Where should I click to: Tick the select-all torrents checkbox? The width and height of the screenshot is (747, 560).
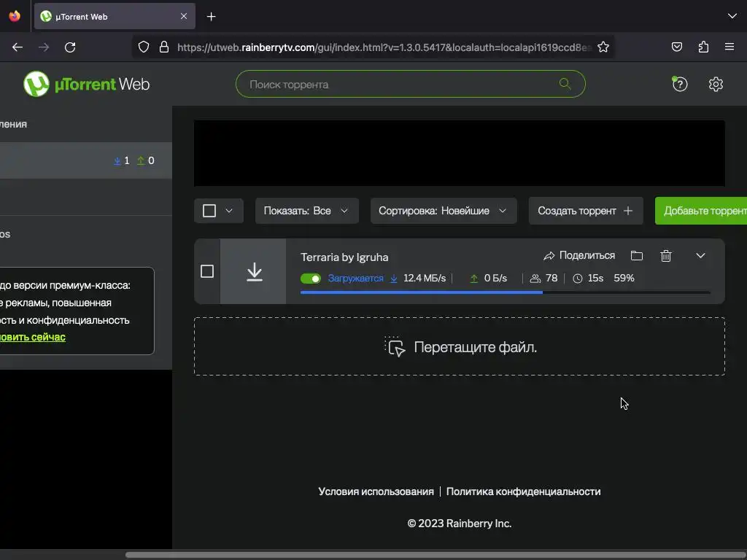tap(209, 211)
